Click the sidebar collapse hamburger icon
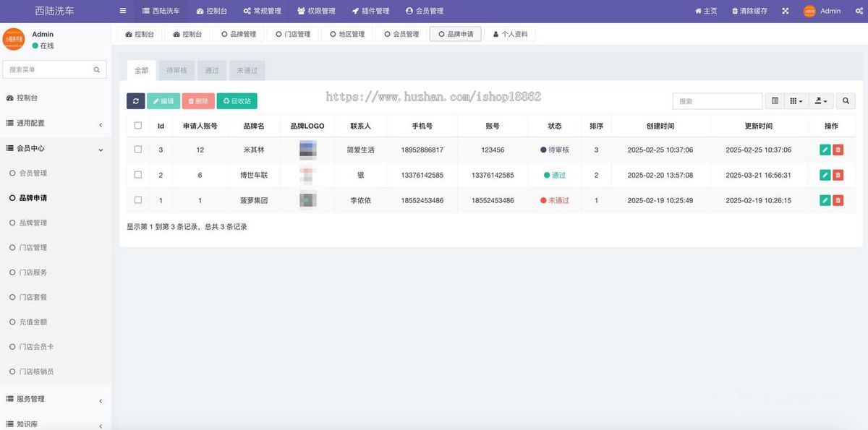 (x=122, y=11)
